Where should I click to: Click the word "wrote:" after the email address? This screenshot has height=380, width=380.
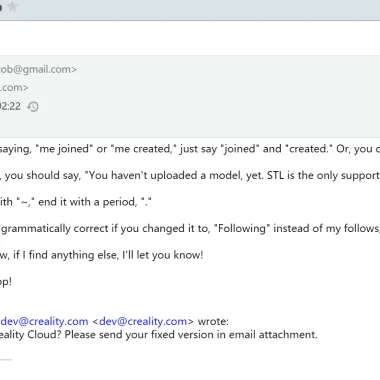point(213,321)
